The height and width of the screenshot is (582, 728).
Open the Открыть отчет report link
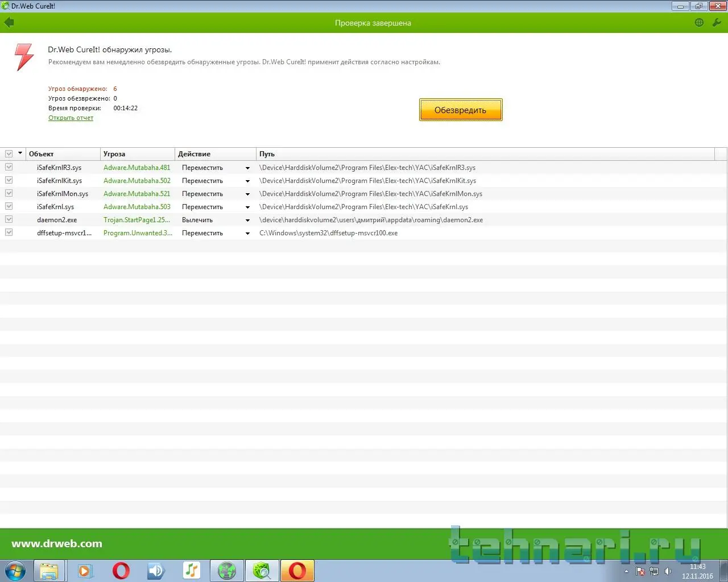coord(71,118)
